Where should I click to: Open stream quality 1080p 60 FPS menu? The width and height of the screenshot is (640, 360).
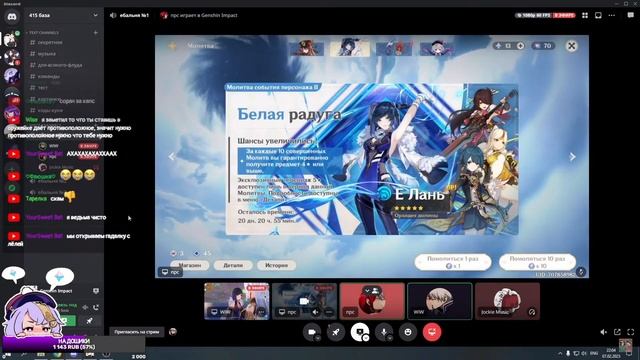pyautogui.click(x=533, y=15)
